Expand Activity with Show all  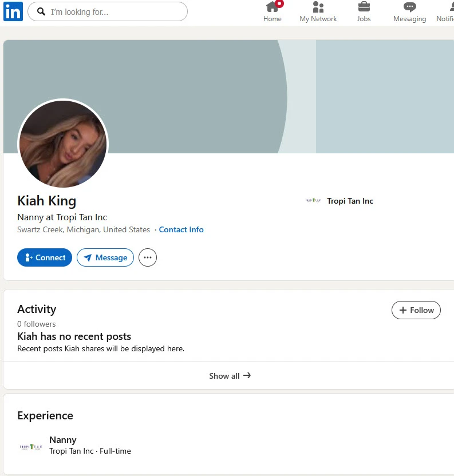(230, 376)
